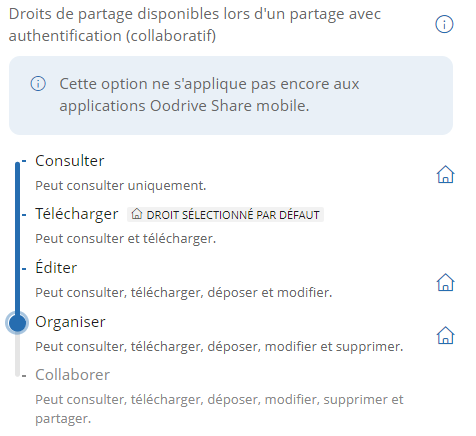Viewport: 476px width, 436px height.
Task: Click the grey inactive track above Collaborer
Action: [18, 355]
